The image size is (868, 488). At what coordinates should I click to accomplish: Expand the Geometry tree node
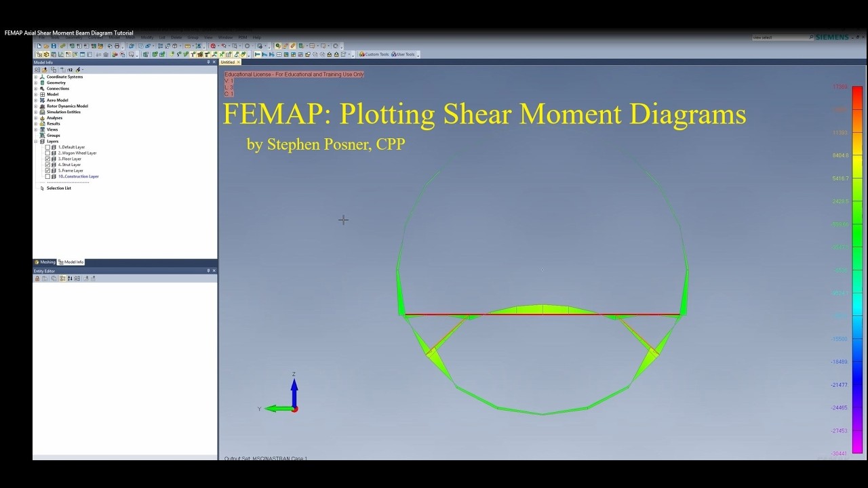coord(36,83)
